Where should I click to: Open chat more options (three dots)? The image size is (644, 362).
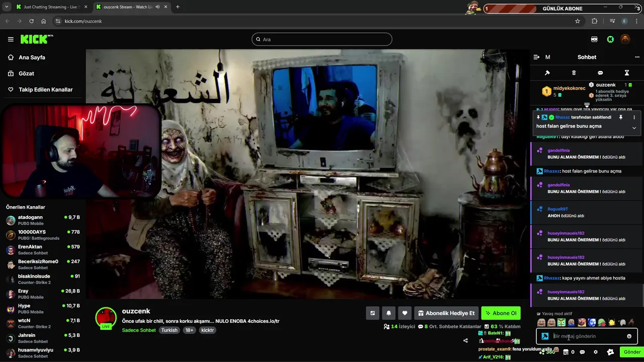637,57
